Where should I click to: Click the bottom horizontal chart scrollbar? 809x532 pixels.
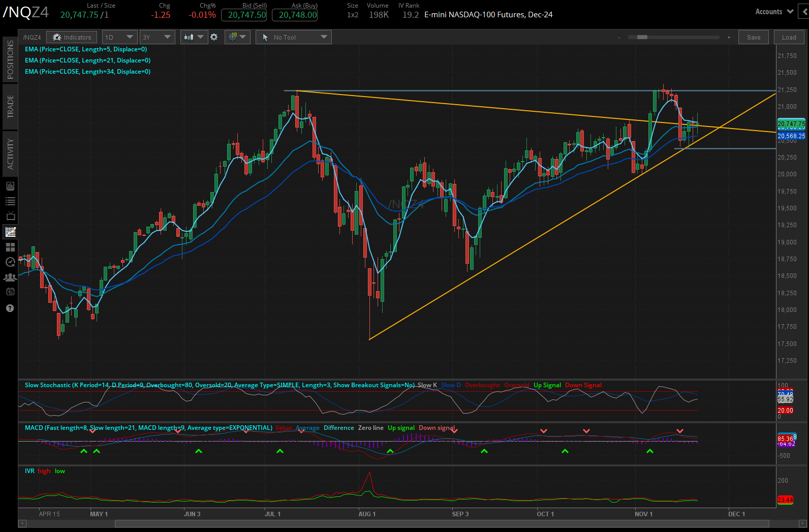pyautogui.click(x=441, y=523)
